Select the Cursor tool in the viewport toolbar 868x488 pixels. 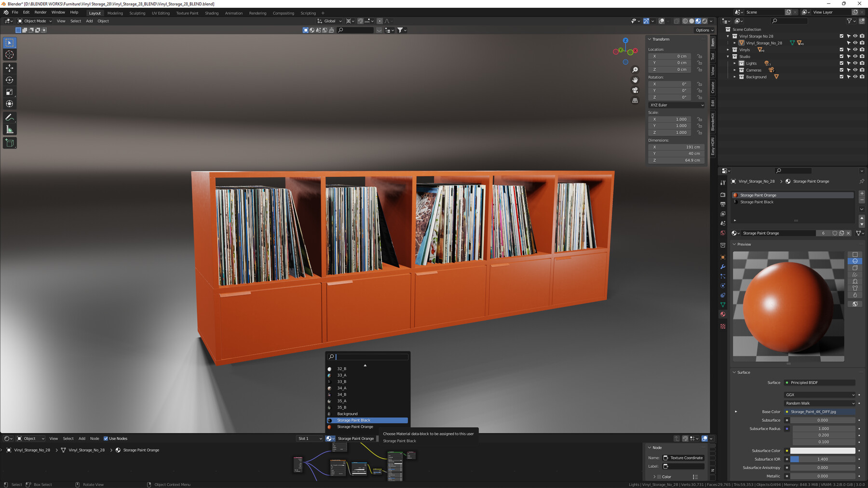pyautogui.click(x=9, y=54)
